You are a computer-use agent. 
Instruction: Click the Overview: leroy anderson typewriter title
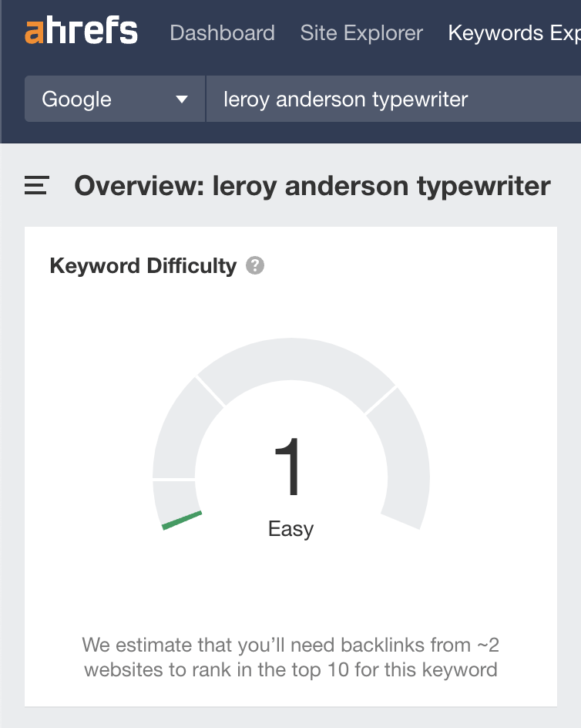[x=312, y=186]
